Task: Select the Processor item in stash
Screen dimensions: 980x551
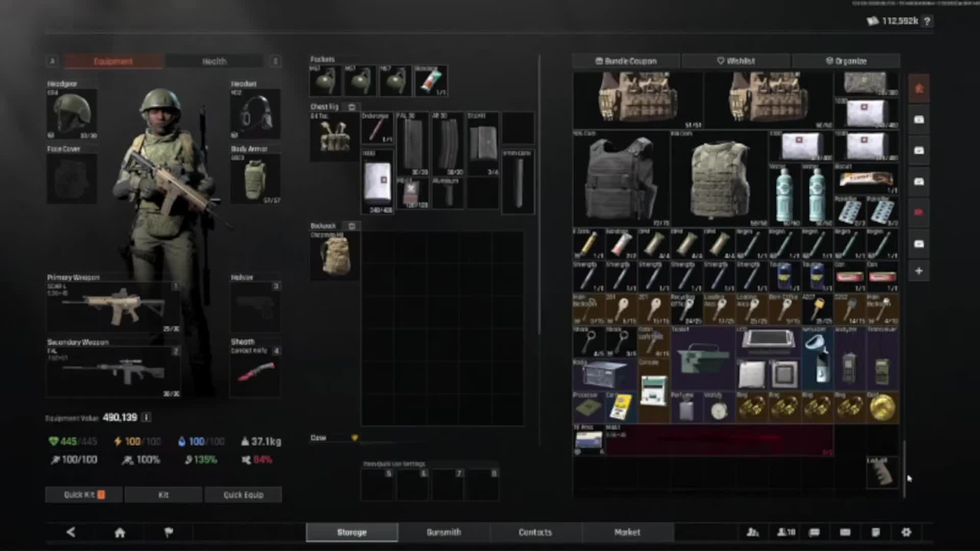Action: point(589,408)
